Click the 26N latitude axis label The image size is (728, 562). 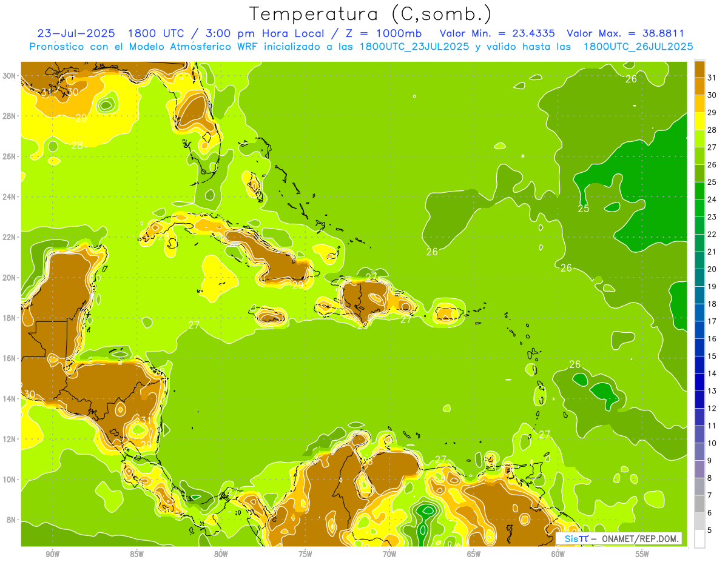[x=10, y=156]
